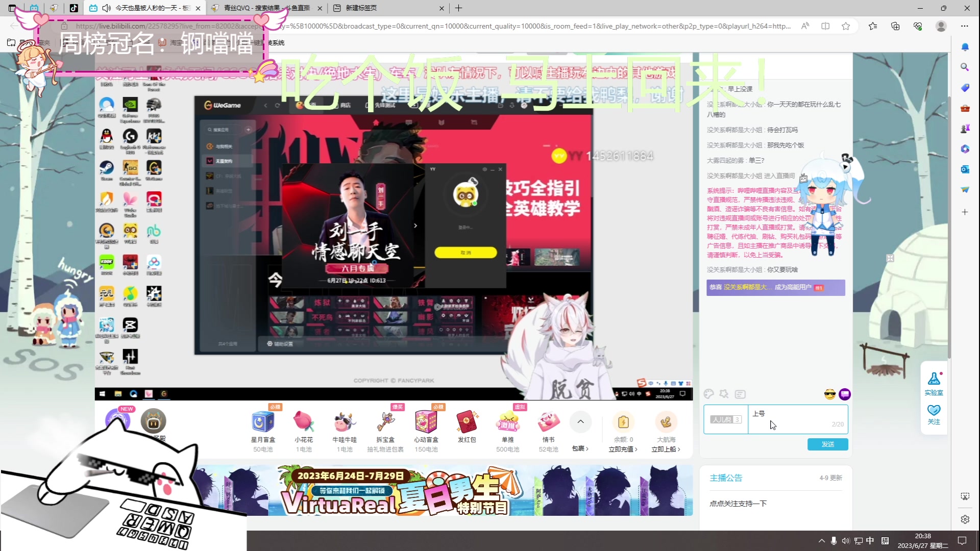Open danmaku color palette icon
The width and height of the screenshot is (980, 551).
[x=708, y=394]
